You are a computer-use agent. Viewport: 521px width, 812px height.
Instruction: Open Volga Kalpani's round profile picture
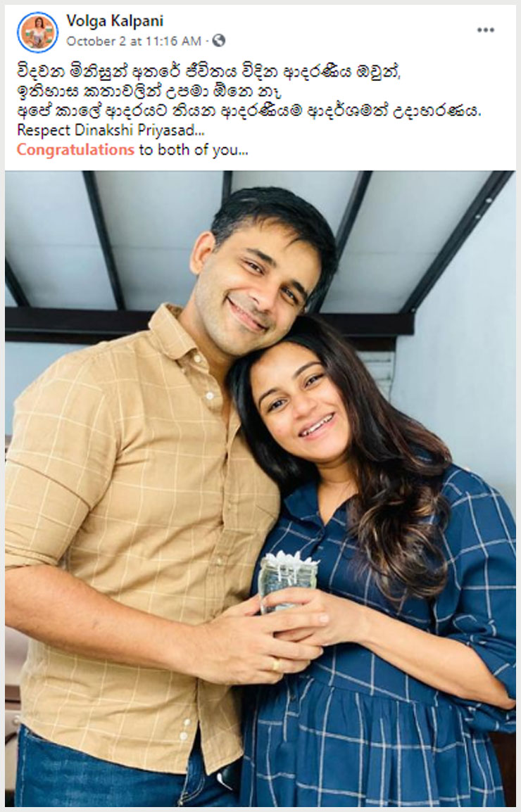coord(37,32)
